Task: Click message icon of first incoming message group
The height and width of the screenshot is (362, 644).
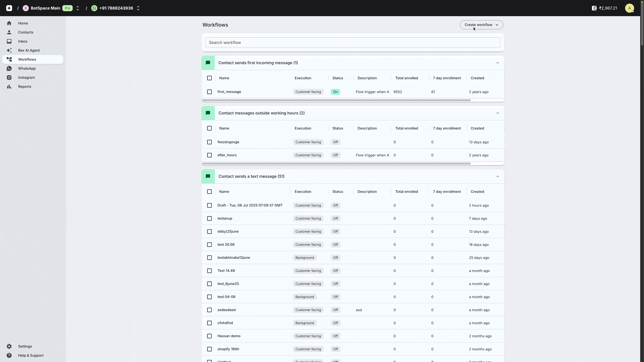Action: pyautogui.click(x=208, y=63)
